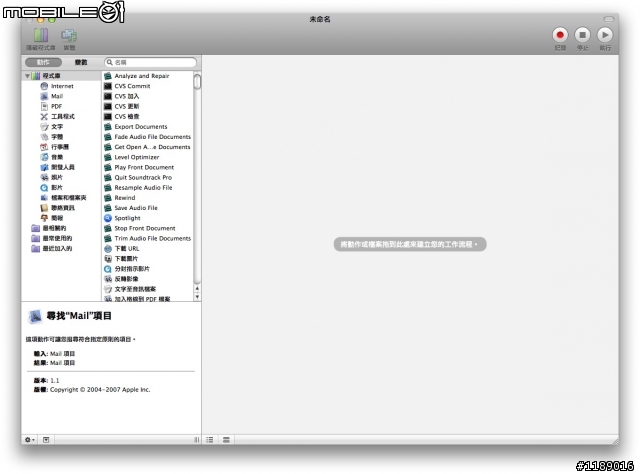Toggle the description pane button beside the gear
Screen dimensions: 640x474
(46, 440)
